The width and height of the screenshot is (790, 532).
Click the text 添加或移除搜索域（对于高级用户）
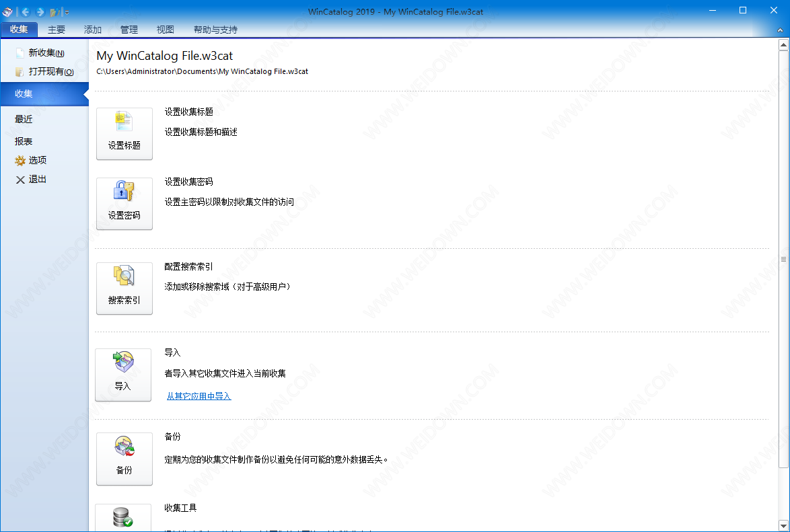[227, 287]
